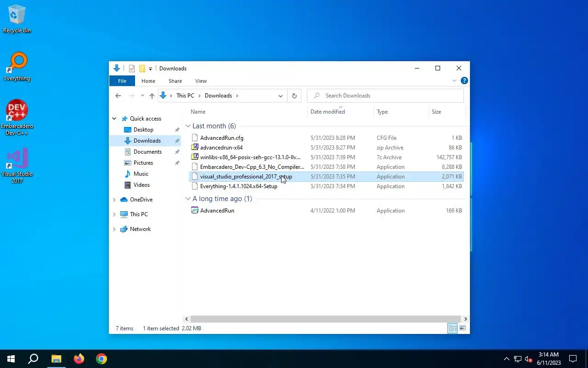
Task: Launch Visual Studio 2017 desktop shortcut
Action: [x=17, y=166]
